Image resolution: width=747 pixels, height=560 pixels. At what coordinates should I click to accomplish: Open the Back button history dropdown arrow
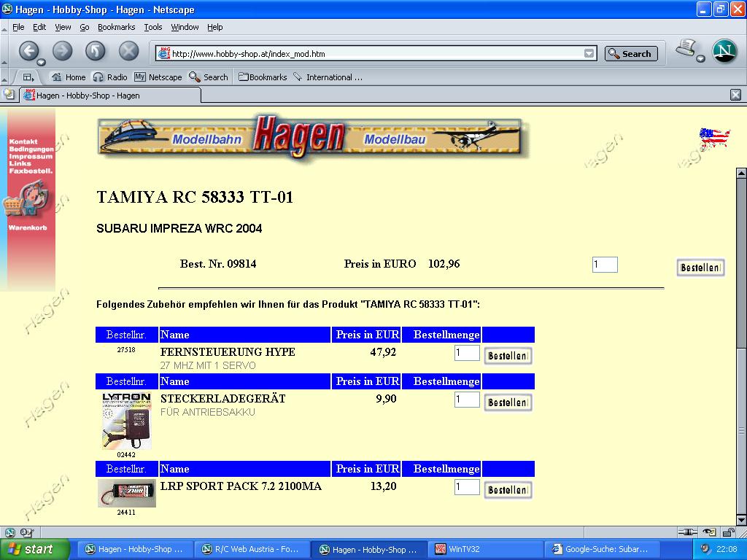42,63
